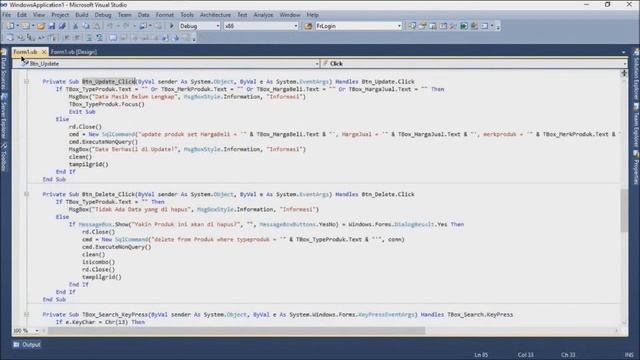Save the current file with the Save icon
Viewport: 640px width, 360px height.
(x=51, y=26)
